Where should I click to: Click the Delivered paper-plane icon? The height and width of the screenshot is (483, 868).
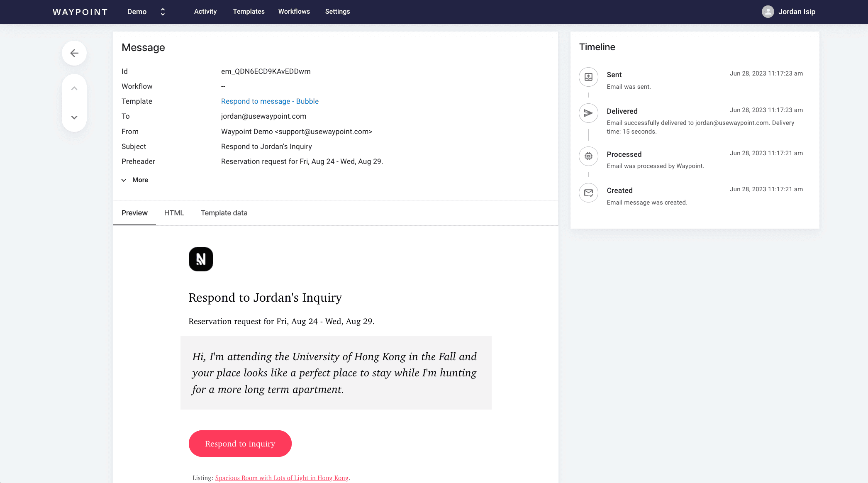point(588,113)
